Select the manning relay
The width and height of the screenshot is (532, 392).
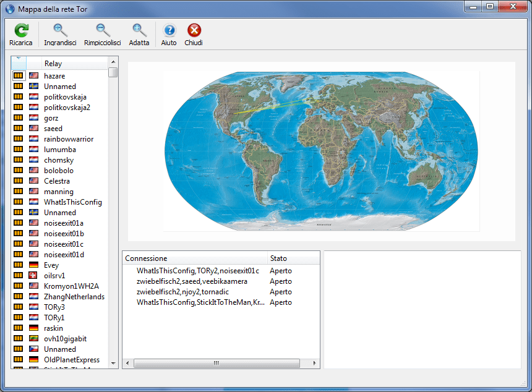click(59, 192)
